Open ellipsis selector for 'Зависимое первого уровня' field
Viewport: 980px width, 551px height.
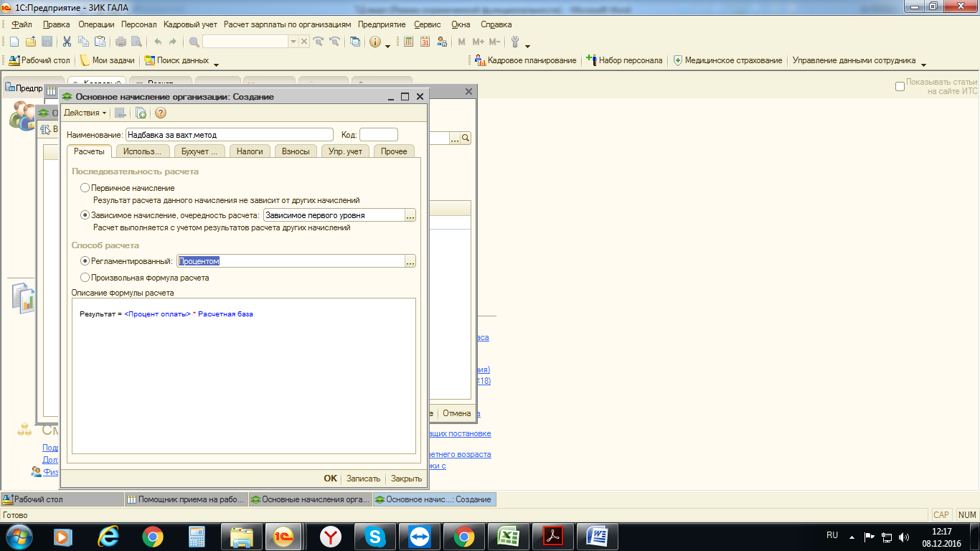410,215
